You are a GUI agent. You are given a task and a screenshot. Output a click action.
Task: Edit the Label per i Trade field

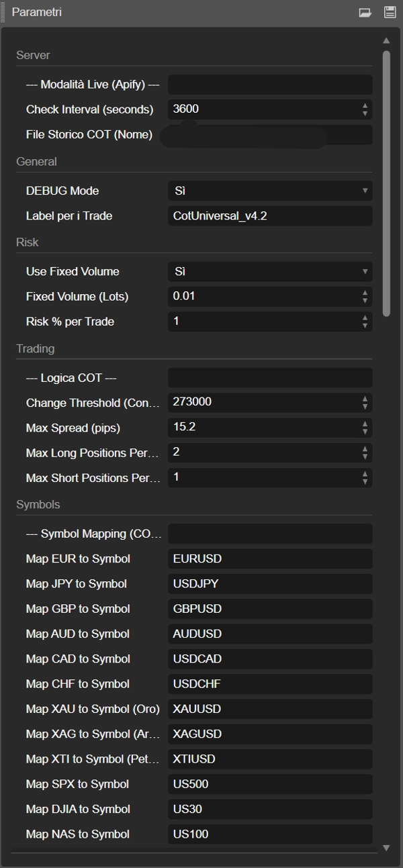point(269,215)
